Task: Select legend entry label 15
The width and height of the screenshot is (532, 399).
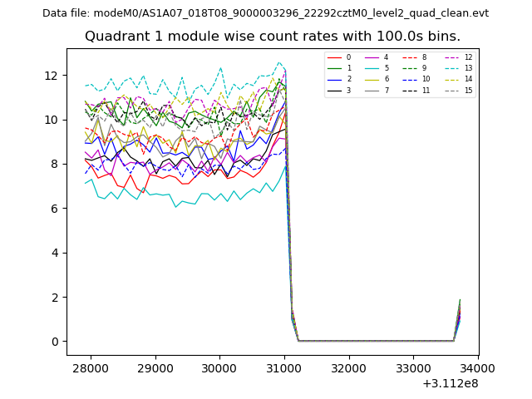Action: 468,90
